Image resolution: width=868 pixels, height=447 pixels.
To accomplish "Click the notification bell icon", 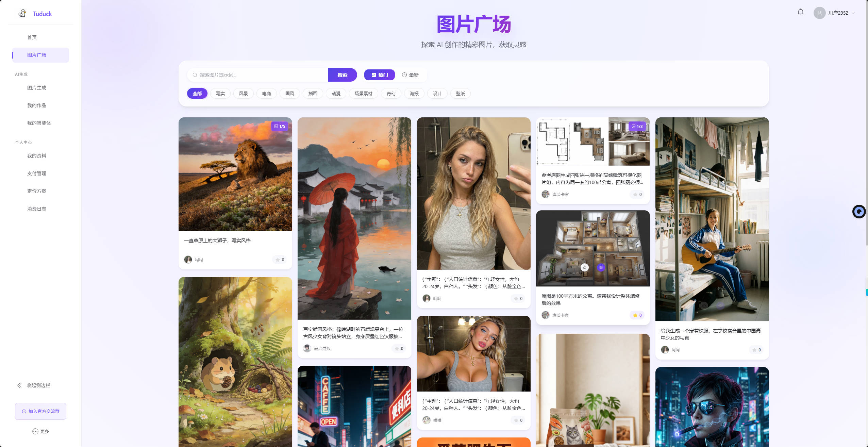I will [x=800, y=12].
